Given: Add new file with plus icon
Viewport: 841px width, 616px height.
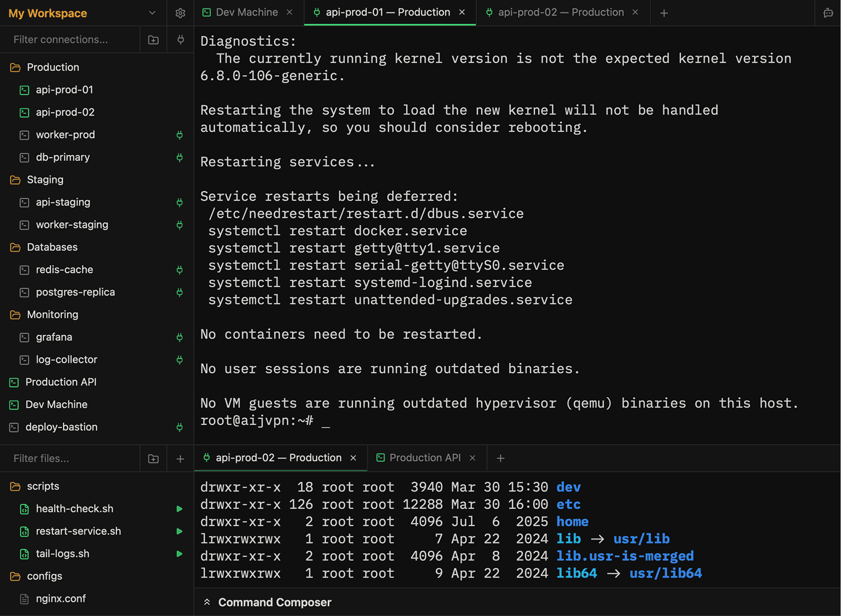Looking at the screenshot, I should pos(180,459).
